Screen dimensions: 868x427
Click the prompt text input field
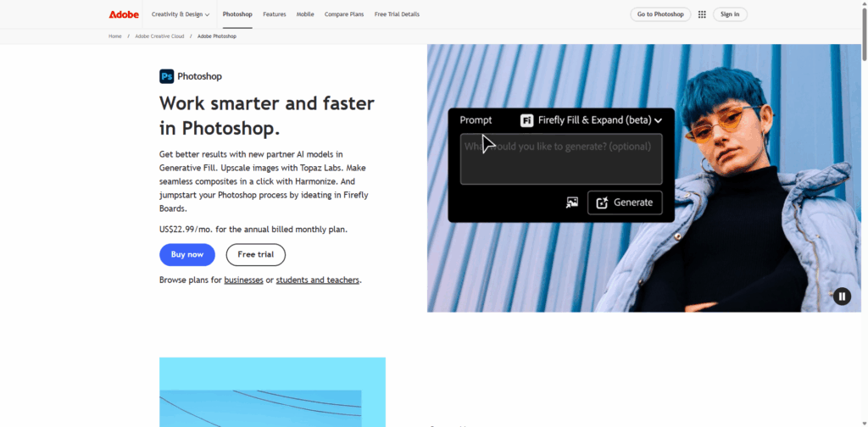tap(560, 159)
